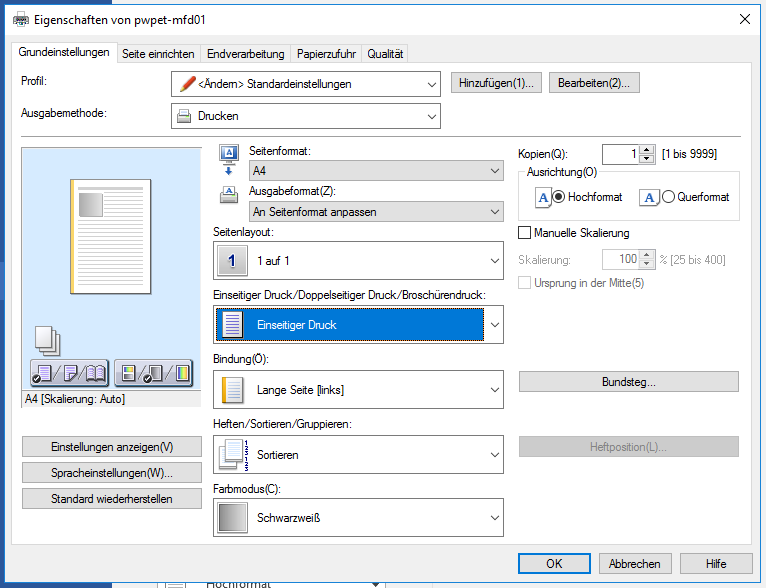
Task: Select the Querformat radio button
Action: point(668,198)
